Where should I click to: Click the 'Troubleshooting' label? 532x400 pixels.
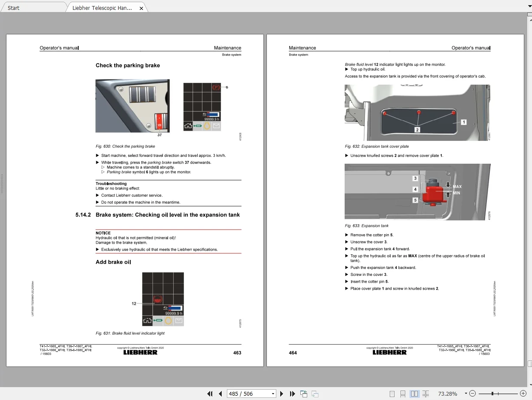pos(111,183)
